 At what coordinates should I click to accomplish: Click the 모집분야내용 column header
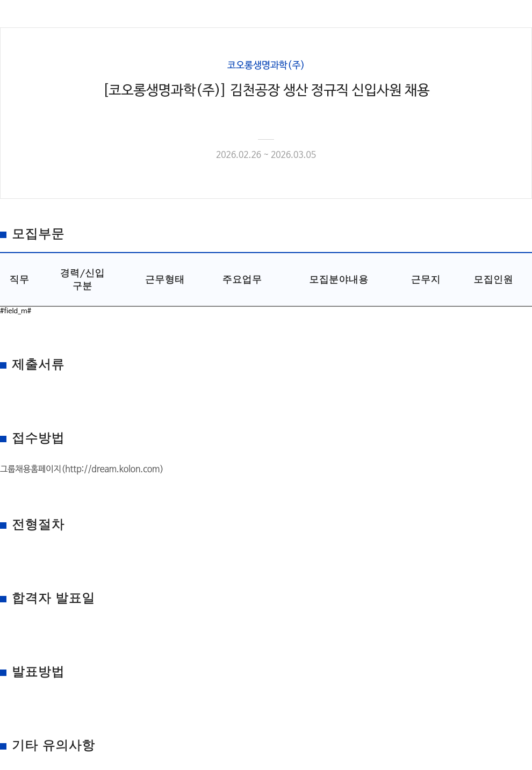pyautogui.click(x=339, y=279)
